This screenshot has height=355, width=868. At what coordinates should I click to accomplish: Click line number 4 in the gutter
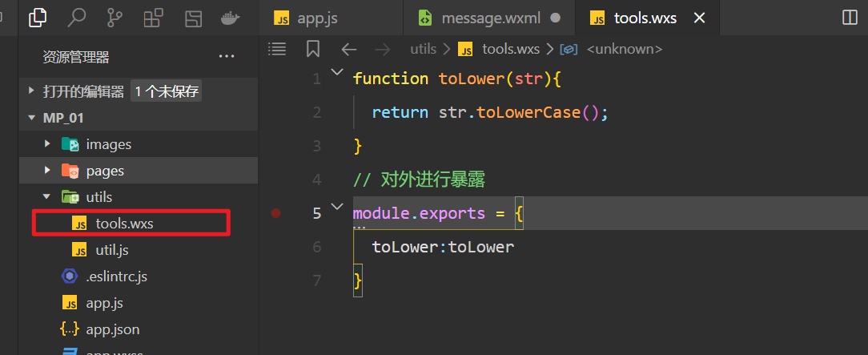[316, 180]
